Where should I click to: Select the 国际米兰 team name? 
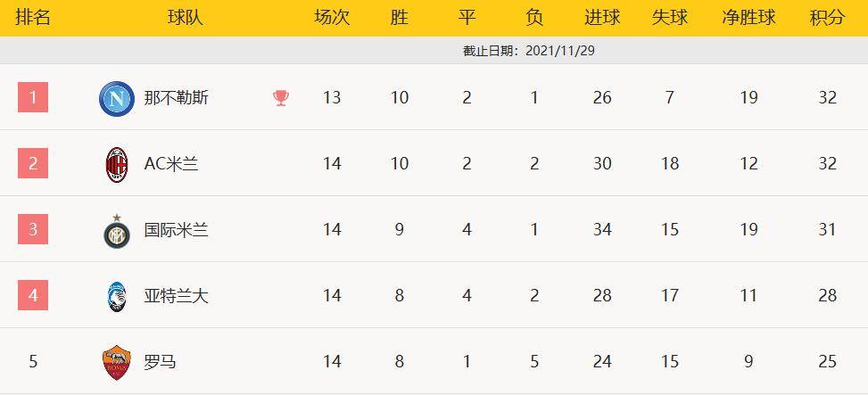click(x=176, y=230)
